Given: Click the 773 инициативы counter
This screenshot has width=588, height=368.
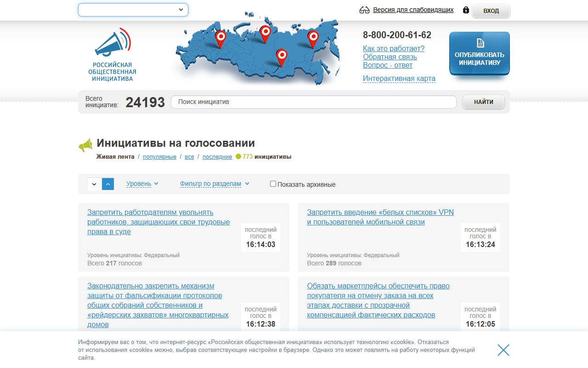Looking at the screenshot, I should (x=264, y=157).
